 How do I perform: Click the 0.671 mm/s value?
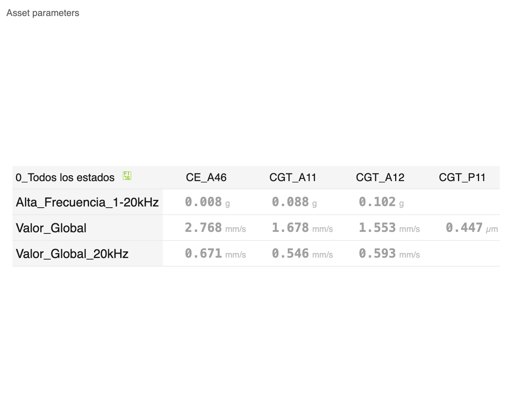pyautogui.click(x=216, y=253)
